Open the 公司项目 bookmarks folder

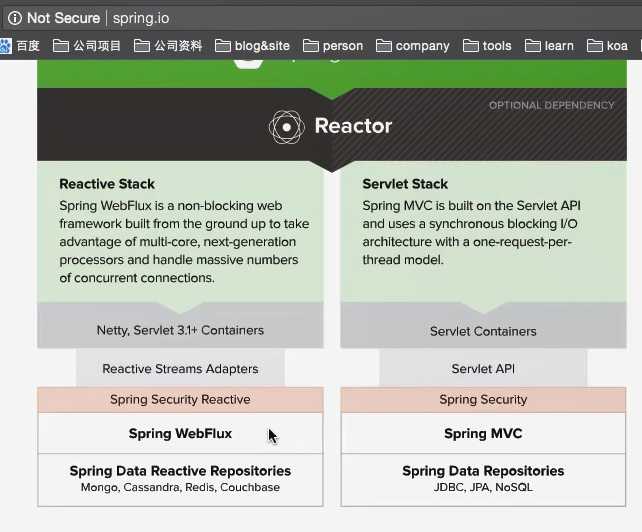(x=87, y=45)
